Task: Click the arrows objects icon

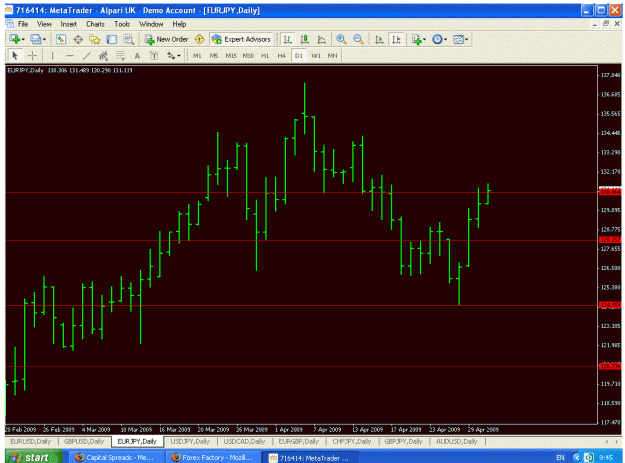Action: tap(171, 56)
